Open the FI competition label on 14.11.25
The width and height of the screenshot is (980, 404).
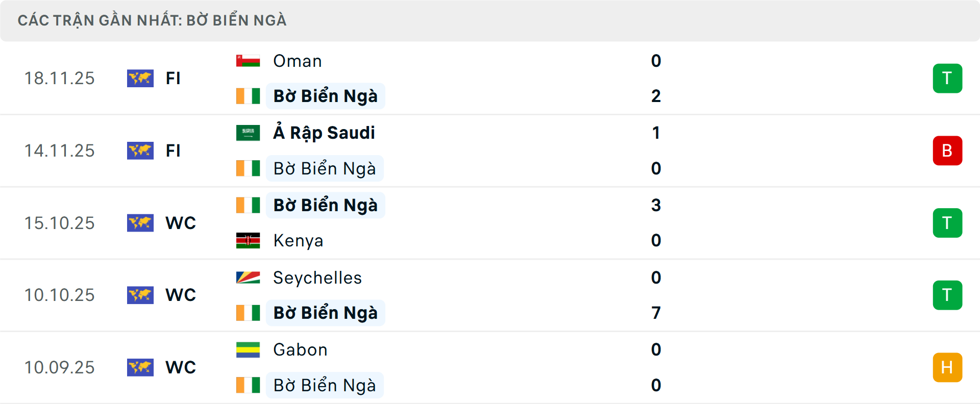pos(173,150)
